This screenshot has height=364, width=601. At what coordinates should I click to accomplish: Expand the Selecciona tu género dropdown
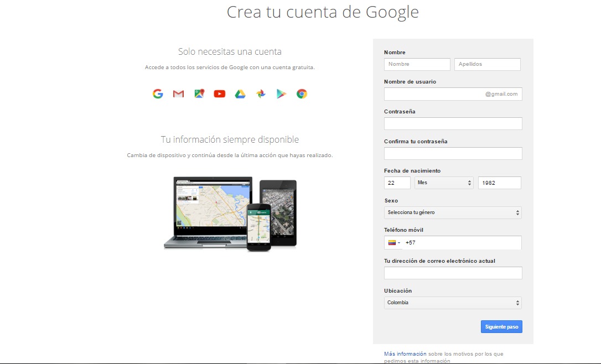pyautogui.click(x=453, y=212)
